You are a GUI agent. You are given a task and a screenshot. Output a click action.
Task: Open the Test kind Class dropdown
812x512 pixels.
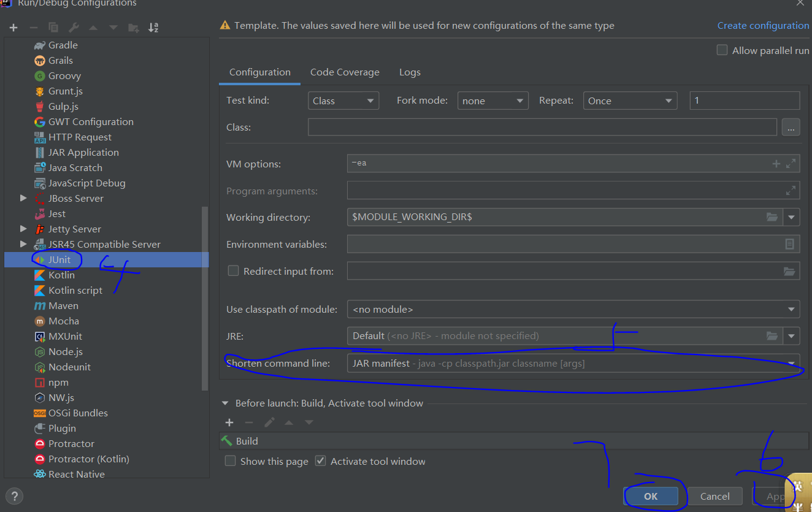(x=343, y=101)
